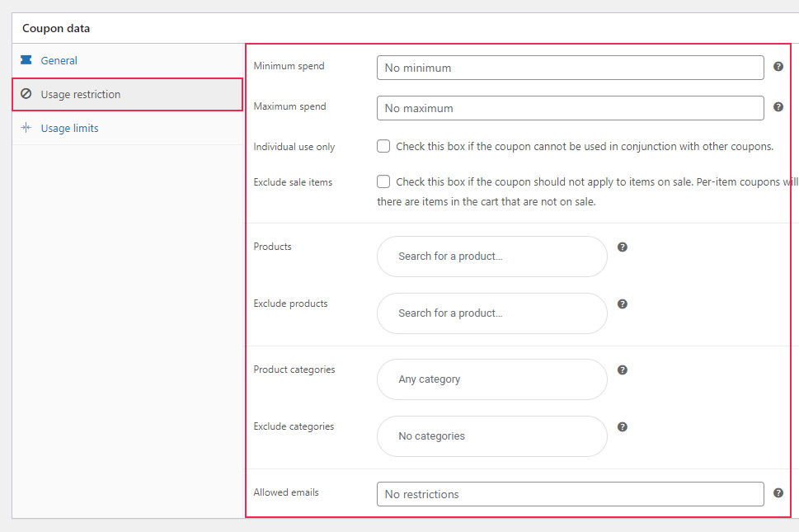Click help icon beside Minimum spend
The width and height of the screenshot is (799, 532).
[x=778, y=67]
